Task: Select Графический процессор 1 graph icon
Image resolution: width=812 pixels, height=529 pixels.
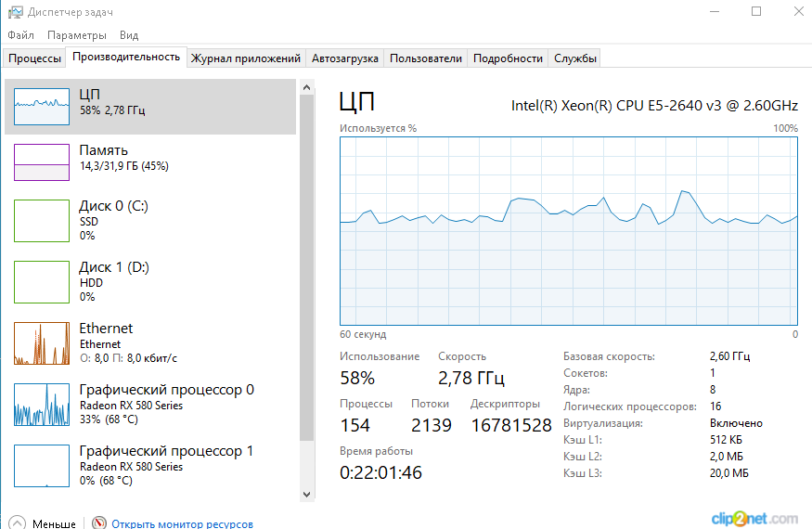Action: 42,466
